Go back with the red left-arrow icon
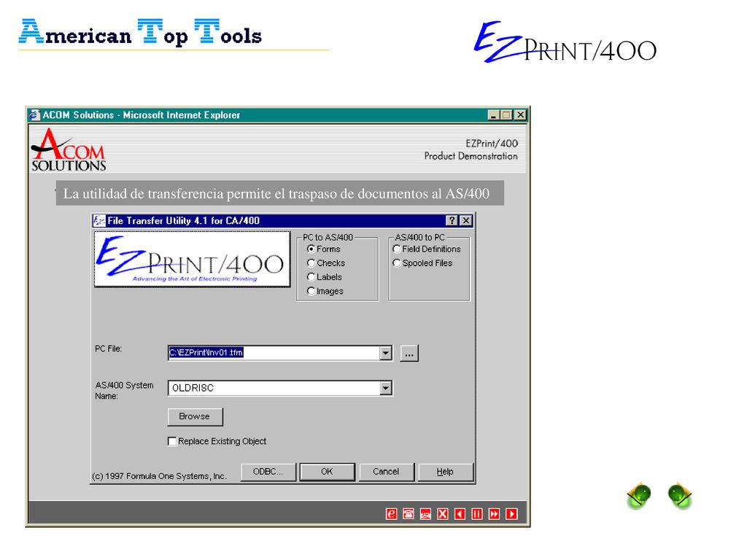This screenshot has width=747, height=560. [460, 514]
